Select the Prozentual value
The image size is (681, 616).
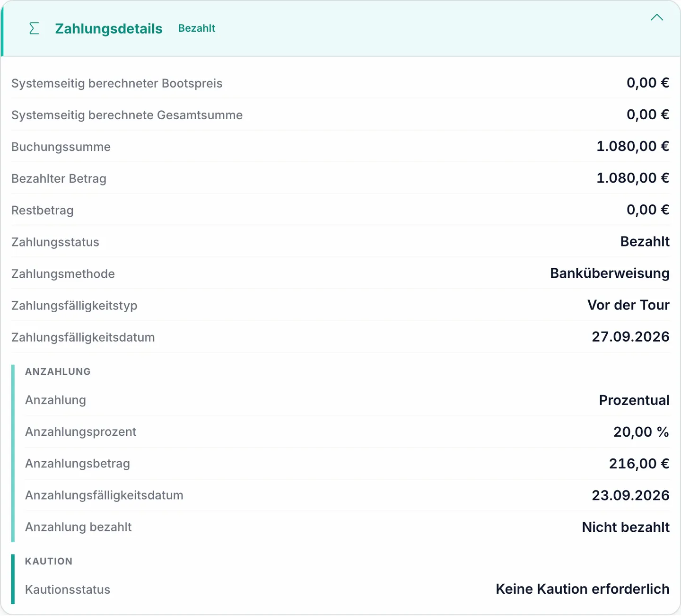point(634,400)
